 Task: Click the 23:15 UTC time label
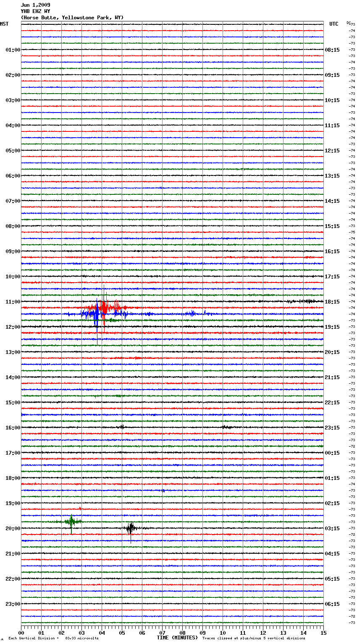(332, 428)
